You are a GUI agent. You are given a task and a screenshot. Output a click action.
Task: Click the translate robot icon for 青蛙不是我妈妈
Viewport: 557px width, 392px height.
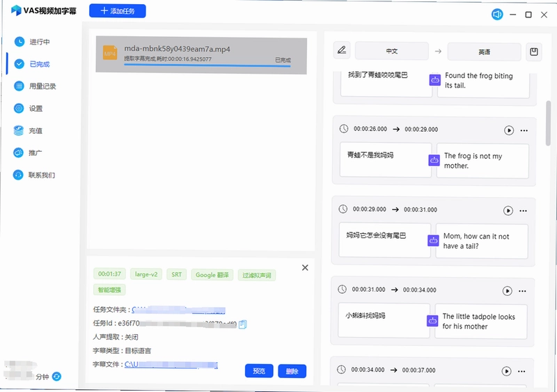[x=434, y=160]
